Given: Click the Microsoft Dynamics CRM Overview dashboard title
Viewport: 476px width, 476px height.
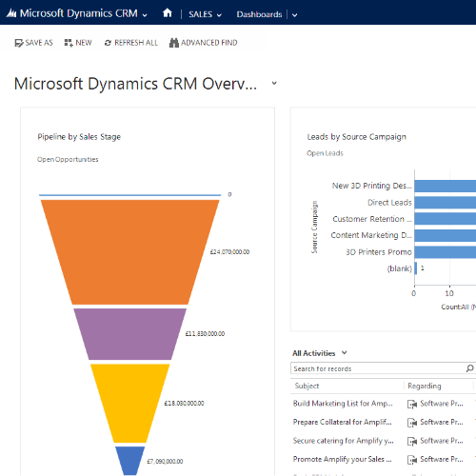Looking at the screenshot, I should click(135, 84).
